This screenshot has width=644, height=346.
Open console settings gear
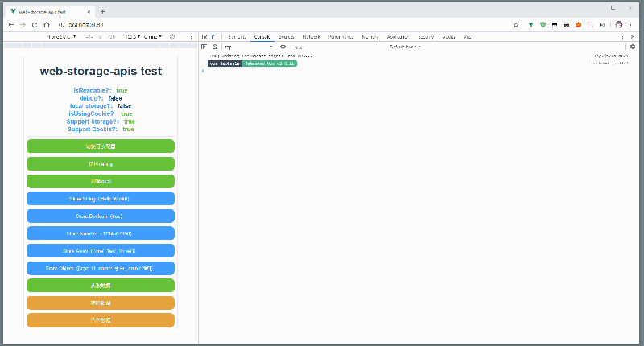click(633, 47)
